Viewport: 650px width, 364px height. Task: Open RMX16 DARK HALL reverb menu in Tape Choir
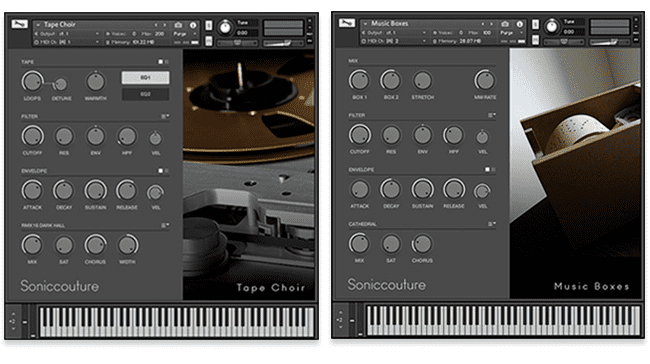pyautogui.click(x=165, y=225)
